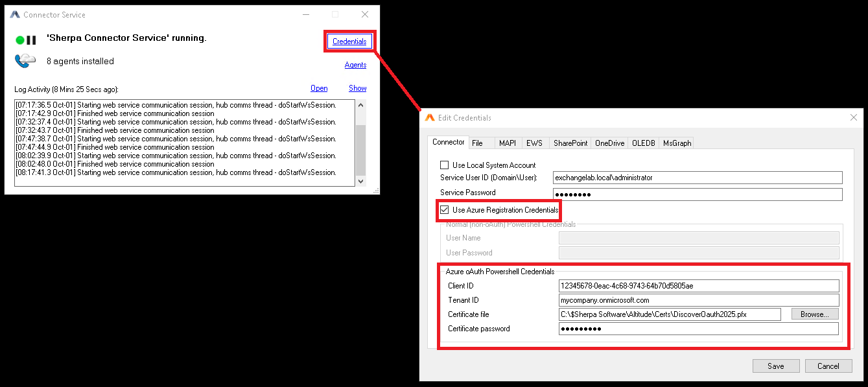Image resolution: width=868 pixels, height=387 pixels.
Task: Click the green running status indicator
Action: tap(20, 40)
